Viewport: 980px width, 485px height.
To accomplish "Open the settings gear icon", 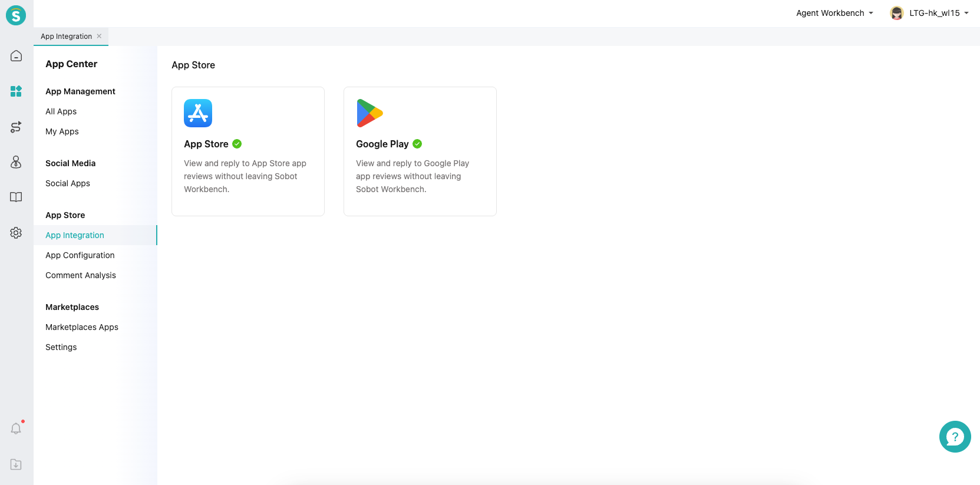I will [16, 233].
